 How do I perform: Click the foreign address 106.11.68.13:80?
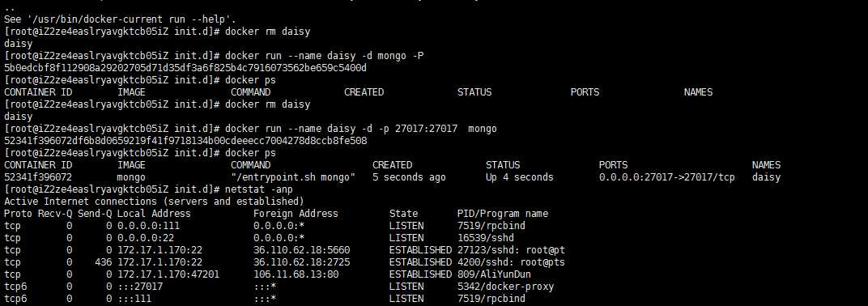click(x=296, y=274)
